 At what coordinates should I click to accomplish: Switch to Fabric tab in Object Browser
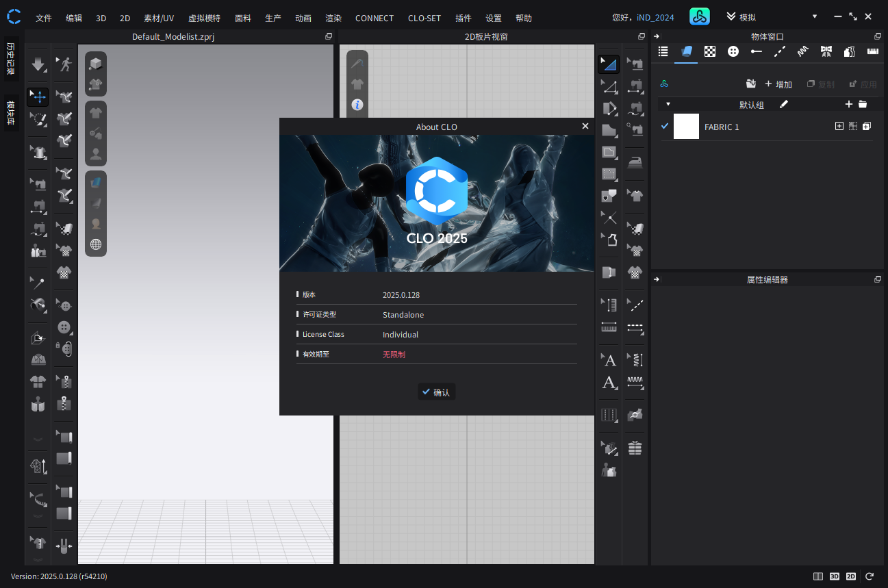pos(687,51)
